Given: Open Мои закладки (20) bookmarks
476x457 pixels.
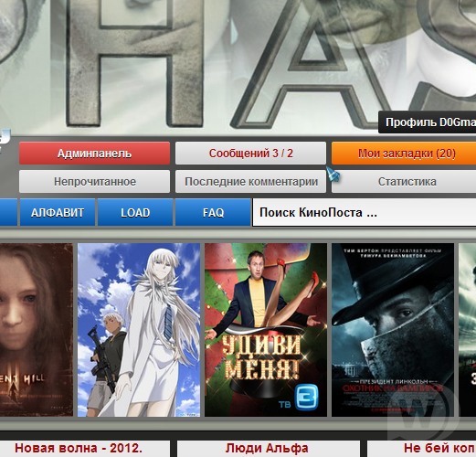Looking at the screenshot, I should pyautogui.click(x=404, y=154).
